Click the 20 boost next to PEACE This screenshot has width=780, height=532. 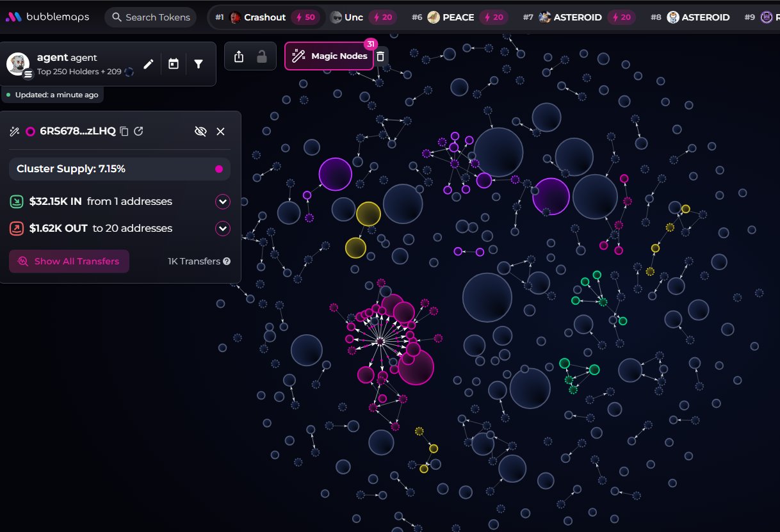coord(493,17)
